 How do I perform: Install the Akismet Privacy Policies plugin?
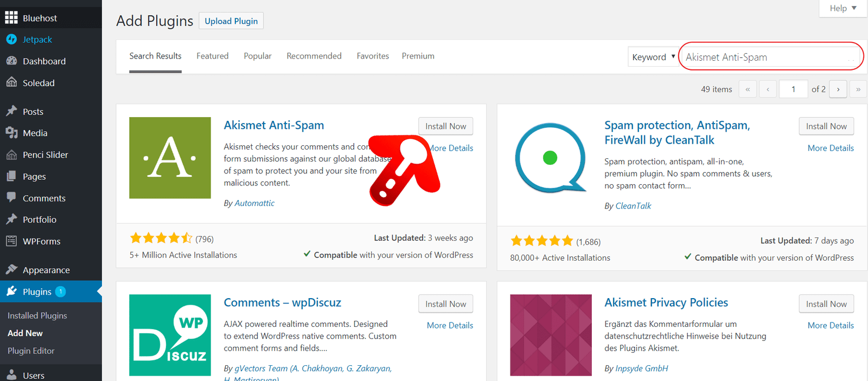(826, 304)
